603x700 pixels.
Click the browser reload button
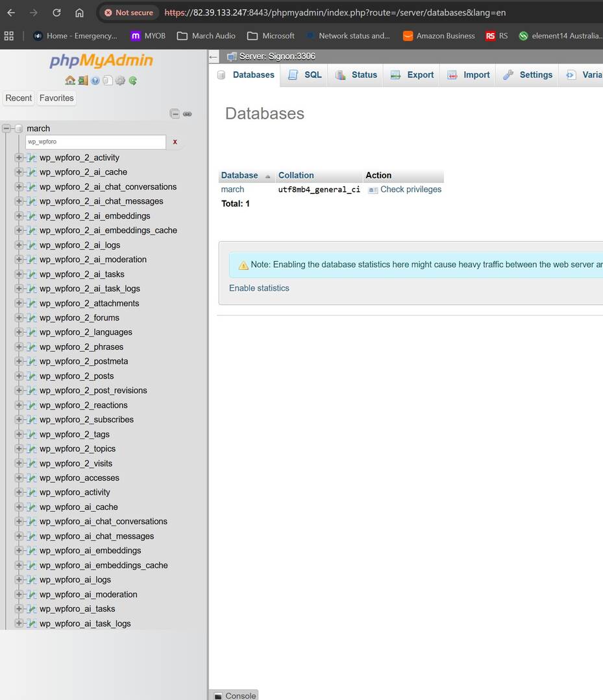(x=56, y=12)
